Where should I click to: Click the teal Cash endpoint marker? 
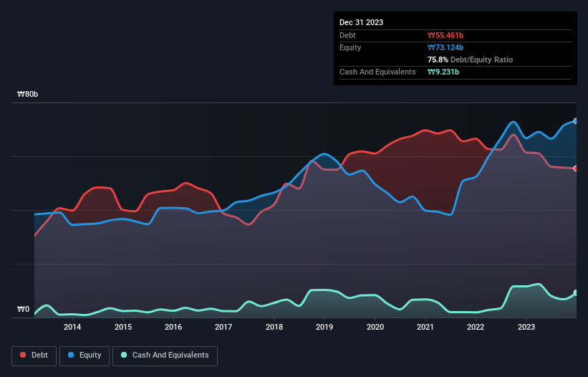(x=576, y=292)
